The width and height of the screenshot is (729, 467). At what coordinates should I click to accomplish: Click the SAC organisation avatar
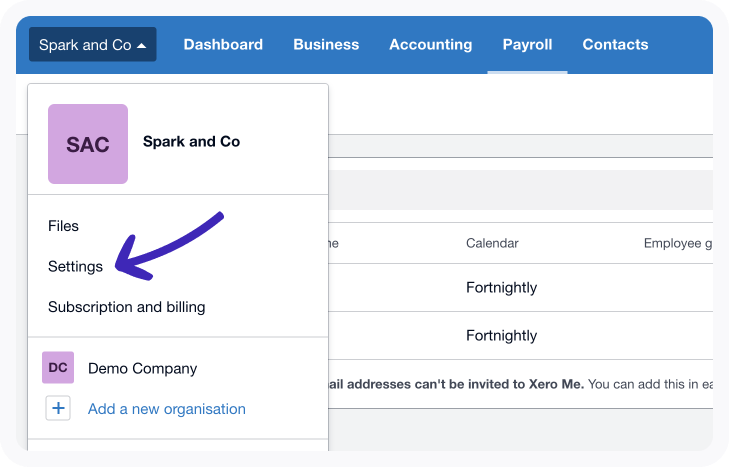coord(88,144)
